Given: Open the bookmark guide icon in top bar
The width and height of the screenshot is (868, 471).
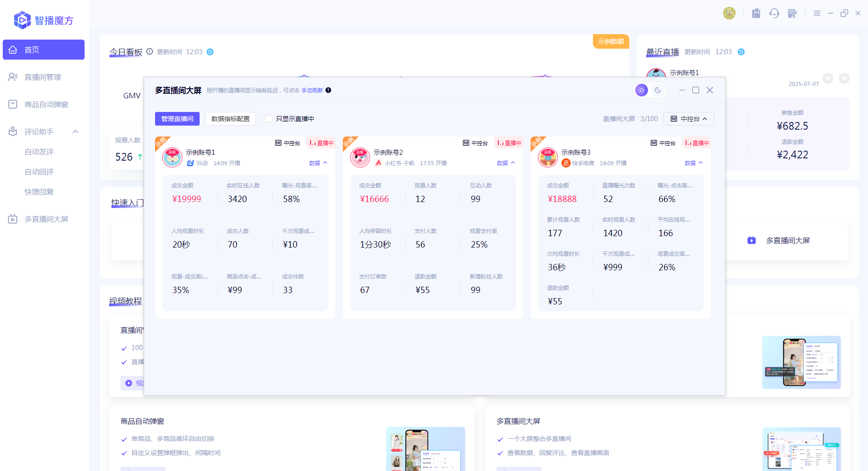Looking at the screenshot, I should (x=756, y=13).
